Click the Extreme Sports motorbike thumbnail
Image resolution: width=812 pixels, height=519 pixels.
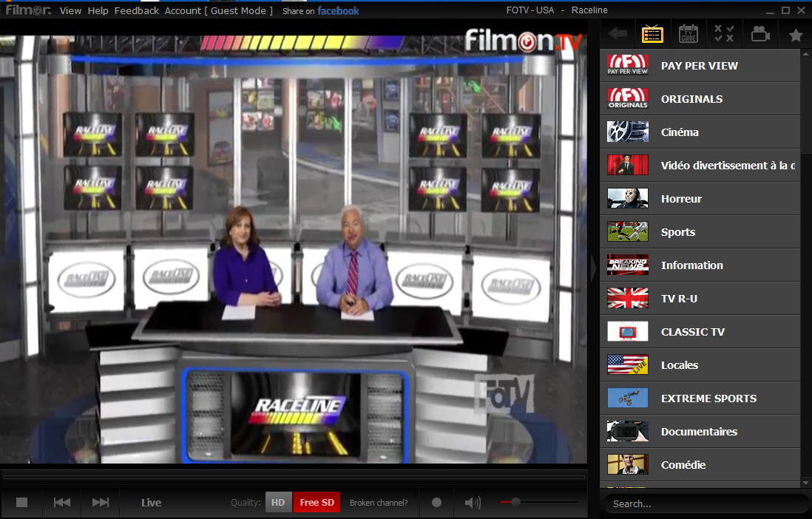628,398
